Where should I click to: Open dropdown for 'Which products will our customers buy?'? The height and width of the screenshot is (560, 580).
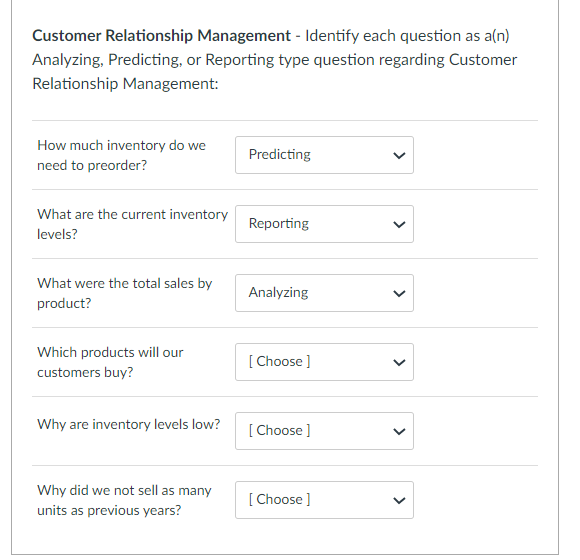tap(324, 362)
